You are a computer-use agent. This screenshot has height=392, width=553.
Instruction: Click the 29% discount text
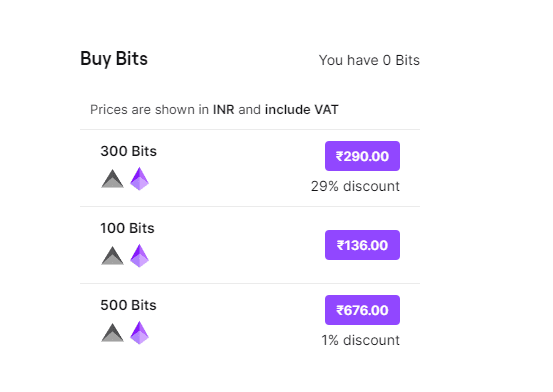coord(355,186)
